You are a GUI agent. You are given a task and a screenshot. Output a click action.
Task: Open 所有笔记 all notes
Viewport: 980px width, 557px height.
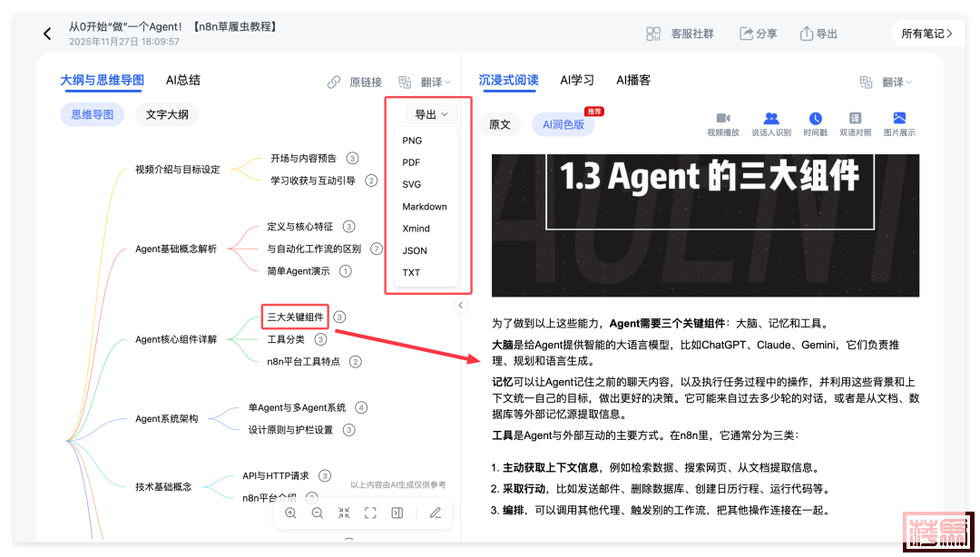pyautogui.click(x=926, y=34)
